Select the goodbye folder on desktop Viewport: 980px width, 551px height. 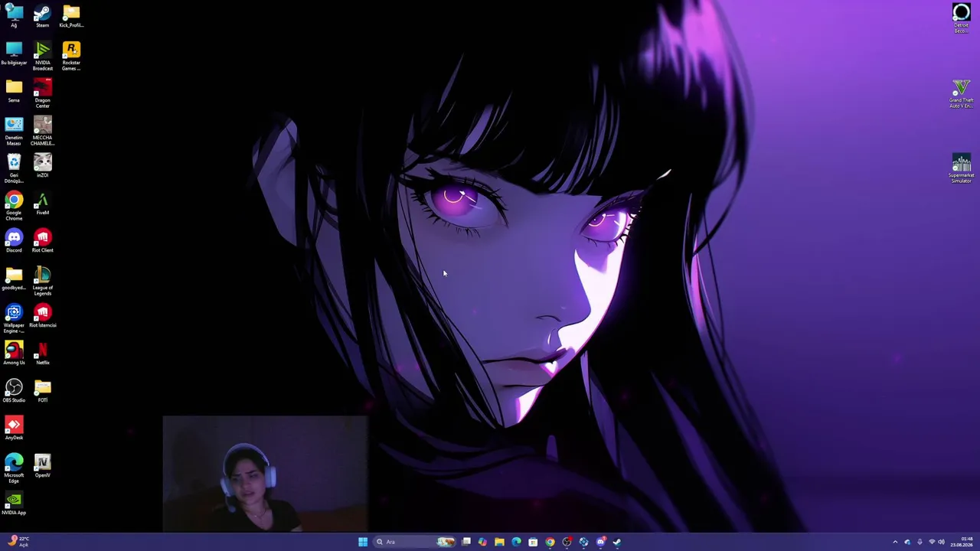(14, 279)
